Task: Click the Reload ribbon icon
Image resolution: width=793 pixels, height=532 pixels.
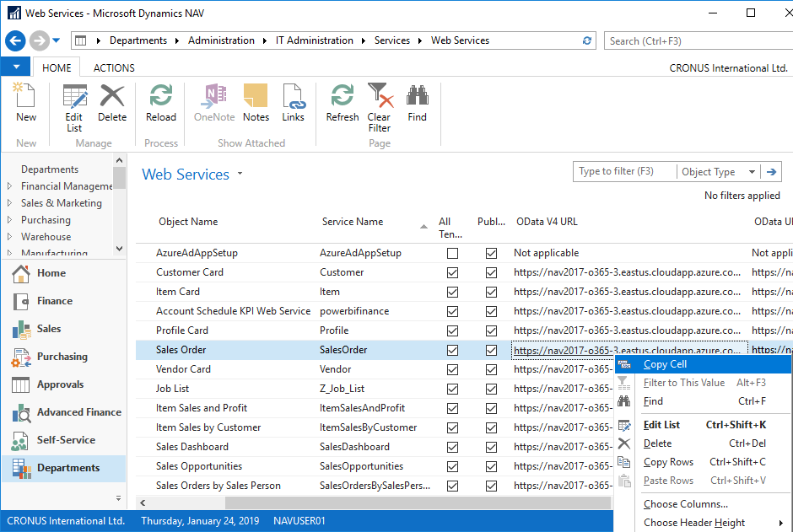Action: coord(161,103)
